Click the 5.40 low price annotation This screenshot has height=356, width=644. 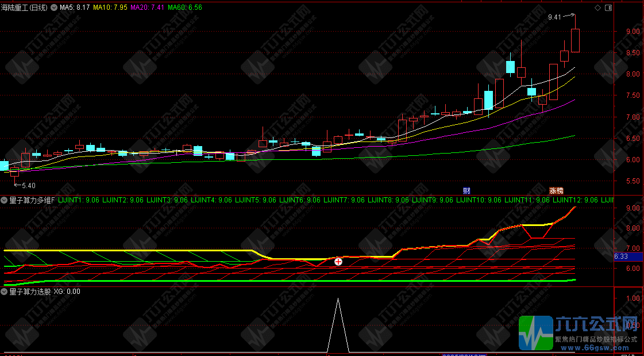[x=28, y=185]
